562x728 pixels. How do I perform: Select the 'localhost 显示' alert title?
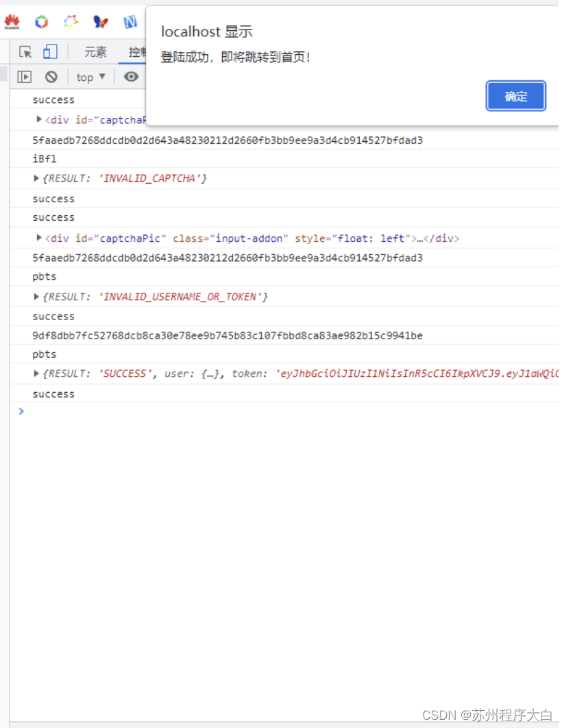[x=206, y=32]
